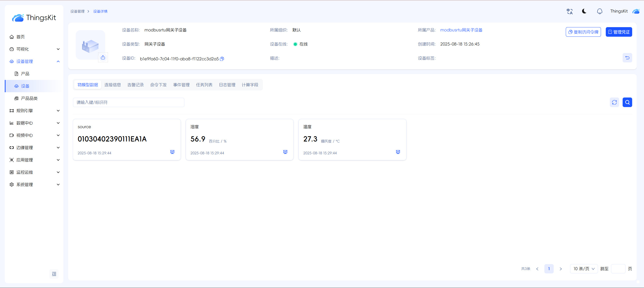
Task: Collapse the sidebar menu
Action: click(54, 274)
